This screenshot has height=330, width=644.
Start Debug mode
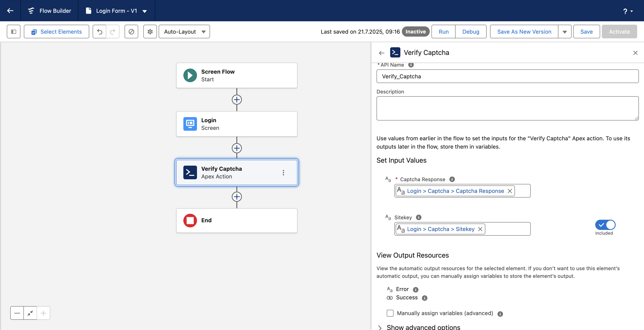[471, 32]
